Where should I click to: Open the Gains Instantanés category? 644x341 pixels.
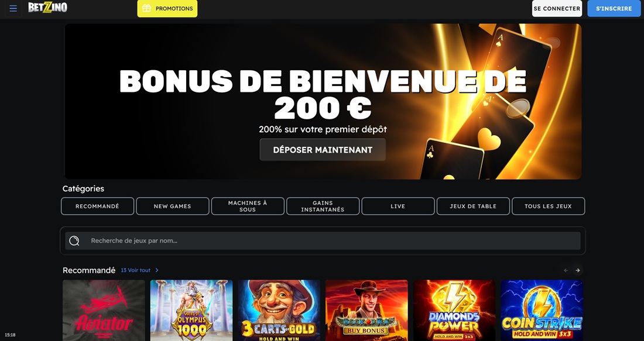[x=323, y=206]
